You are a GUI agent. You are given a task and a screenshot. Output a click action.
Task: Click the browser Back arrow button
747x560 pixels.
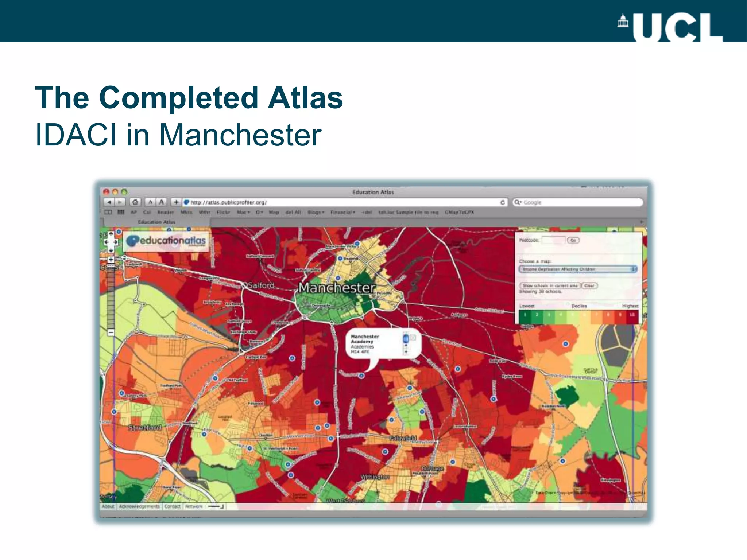(109, 202)
